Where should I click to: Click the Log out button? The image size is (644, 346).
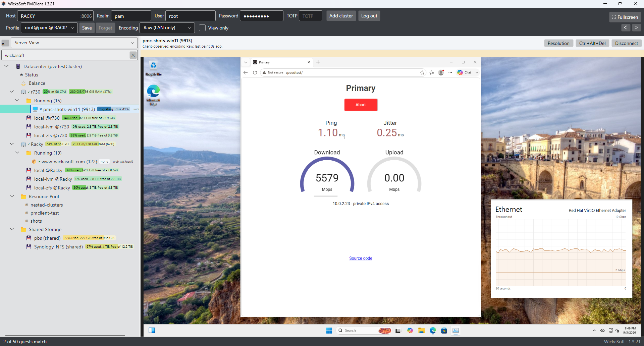(369, 16)
